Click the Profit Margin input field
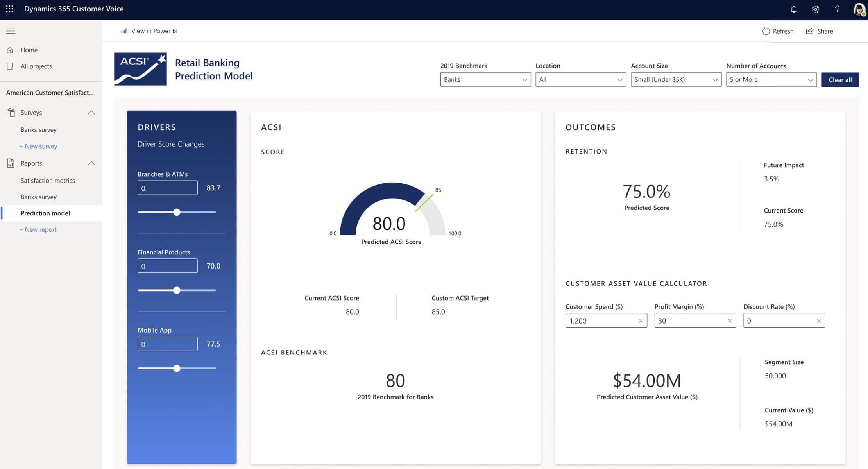This screenshot has height=469, width=868. click(695, 320)
